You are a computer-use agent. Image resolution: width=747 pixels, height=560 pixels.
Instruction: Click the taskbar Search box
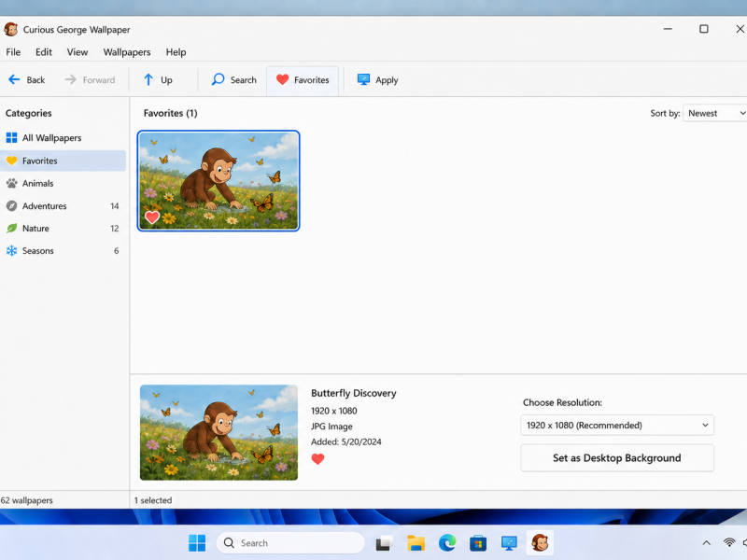tap(290, 543)
